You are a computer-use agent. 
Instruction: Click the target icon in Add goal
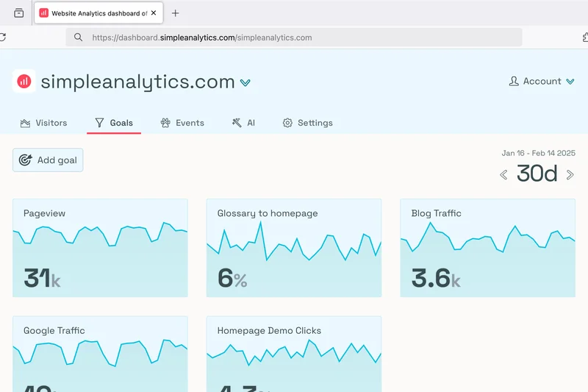pos(25,160)
